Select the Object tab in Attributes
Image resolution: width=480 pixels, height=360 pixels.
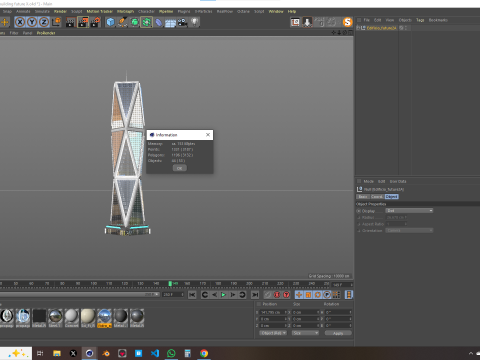click(392, 197)
